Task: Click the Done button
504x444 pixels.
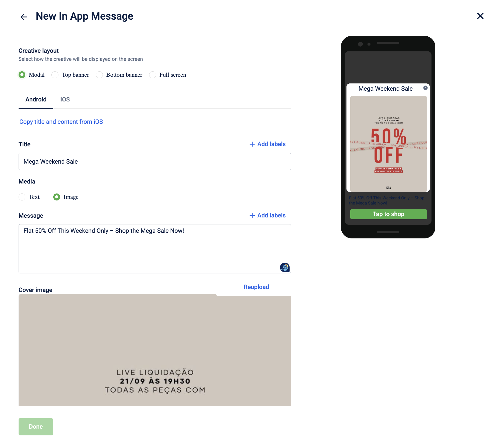Action: (36, 427)
